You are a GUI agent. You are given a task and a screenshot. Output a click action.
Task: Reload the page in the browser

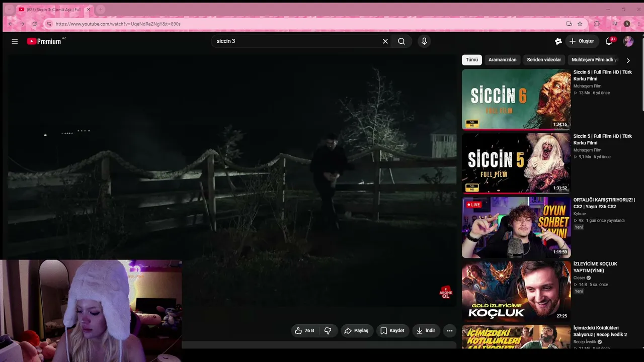pyautogui.click(x=34, y=24)
